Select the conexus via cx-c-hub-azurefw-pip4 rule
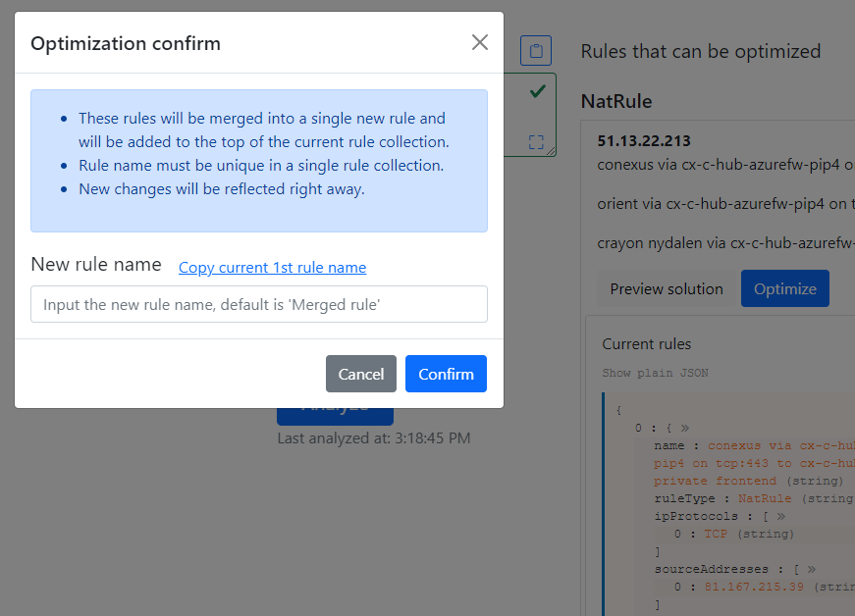 point(726,165)
